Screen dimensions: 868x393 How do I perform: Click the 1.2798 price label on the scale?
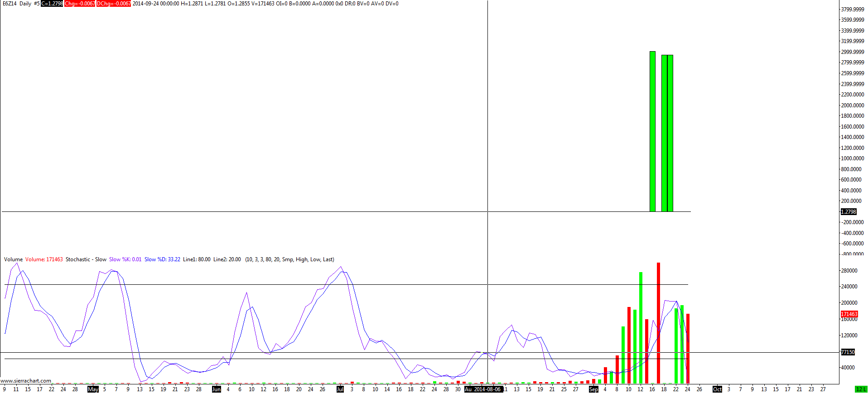(x=849, y=211)
